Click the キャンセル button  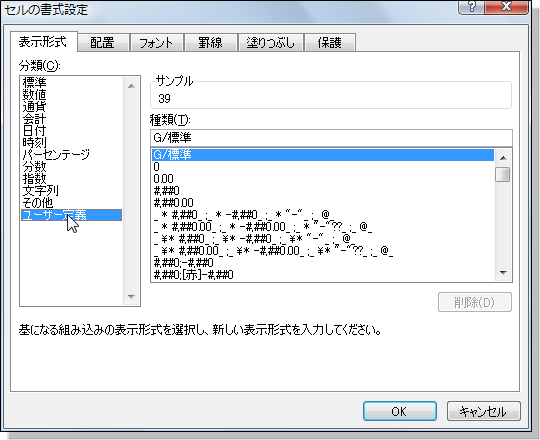click(484, 411)
